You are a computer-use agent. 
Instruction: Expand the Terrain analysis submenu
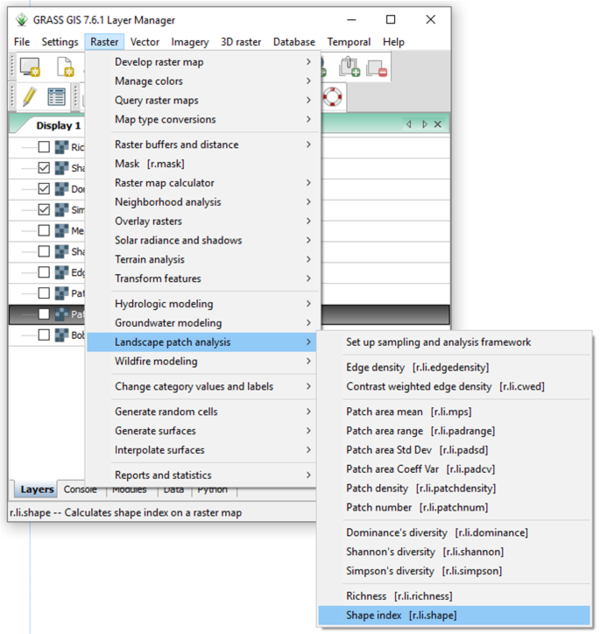coord(203,259)
